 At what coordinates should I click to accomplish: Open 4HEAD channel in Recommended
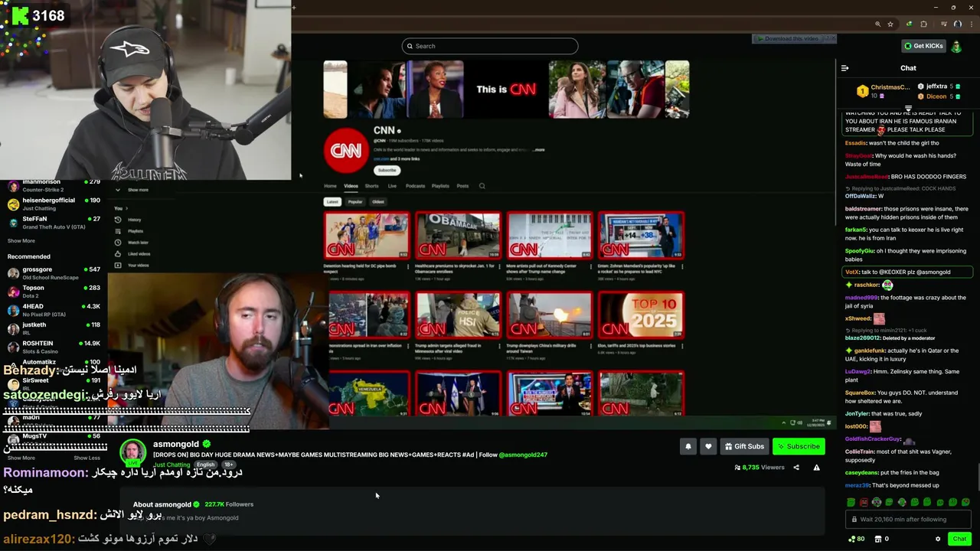pos(54,310)
